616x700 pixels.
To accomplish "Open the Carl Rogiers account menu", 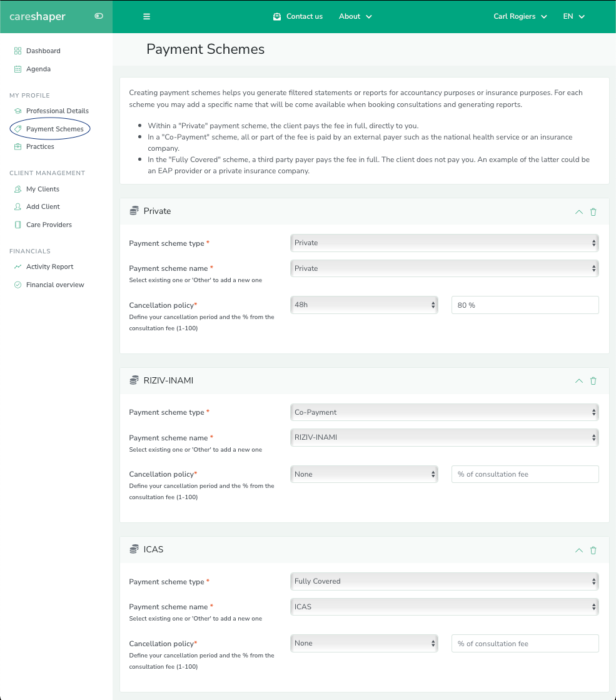I will point(520,16).
